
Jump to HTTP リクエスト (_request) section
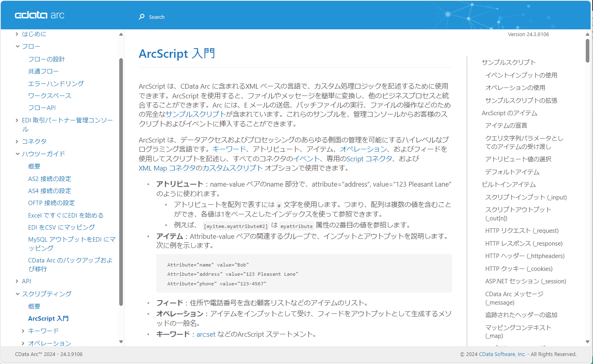coord(522,231)
